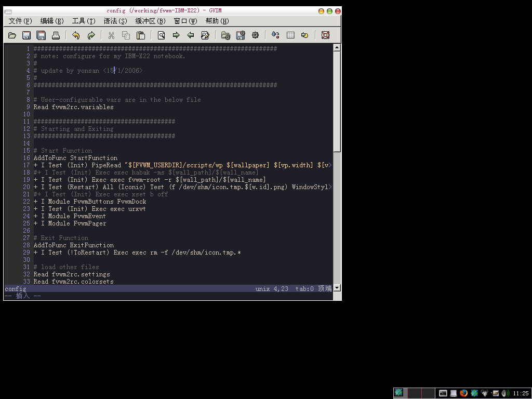Click the '# Exit Function' comment line
The height and width of the screenshot is (399, 532).
61,238
